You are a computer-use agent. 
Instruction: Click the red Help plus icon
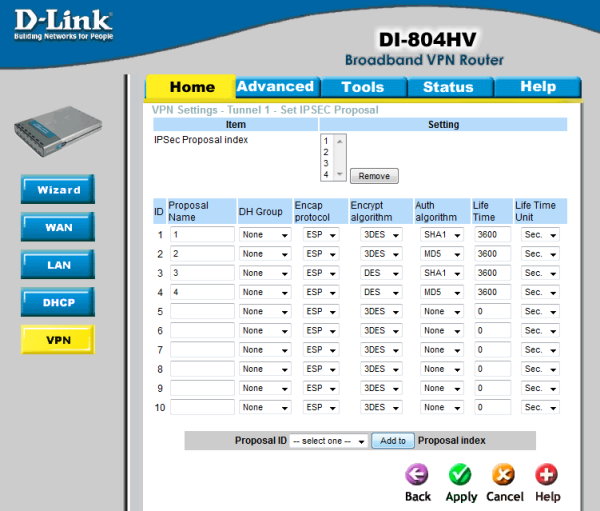pos(547,475)
